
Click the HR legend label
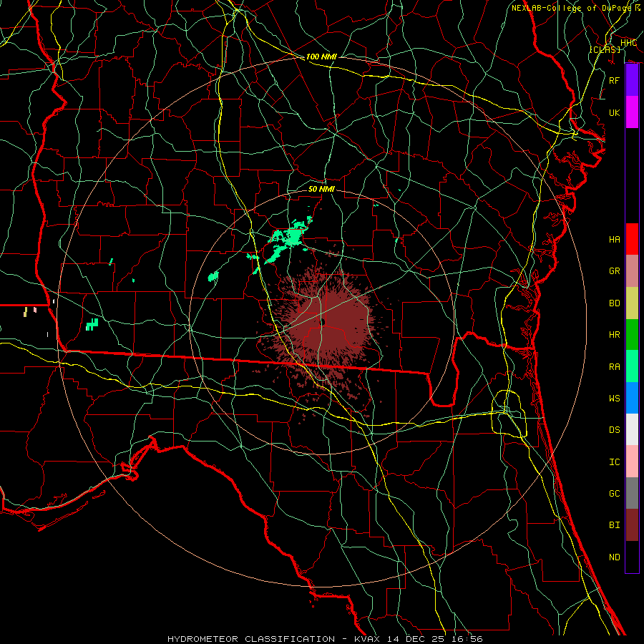click(614, 335)
